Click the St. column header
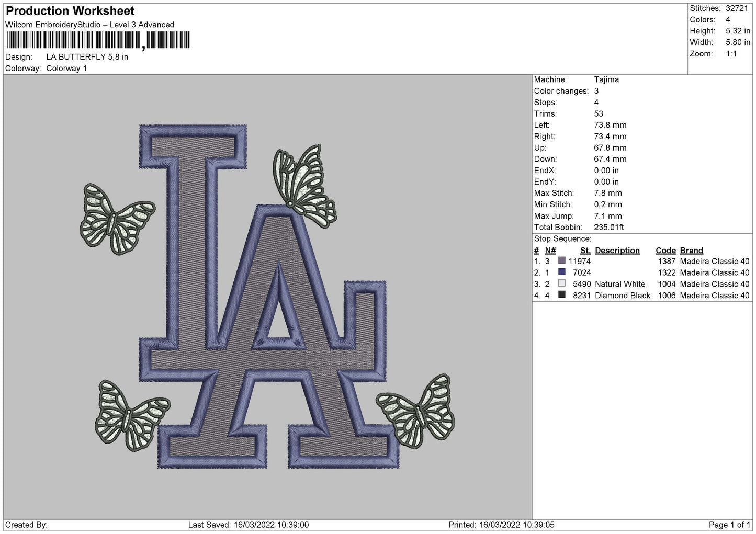The image size is (756, 534). (x=585, y=251)
